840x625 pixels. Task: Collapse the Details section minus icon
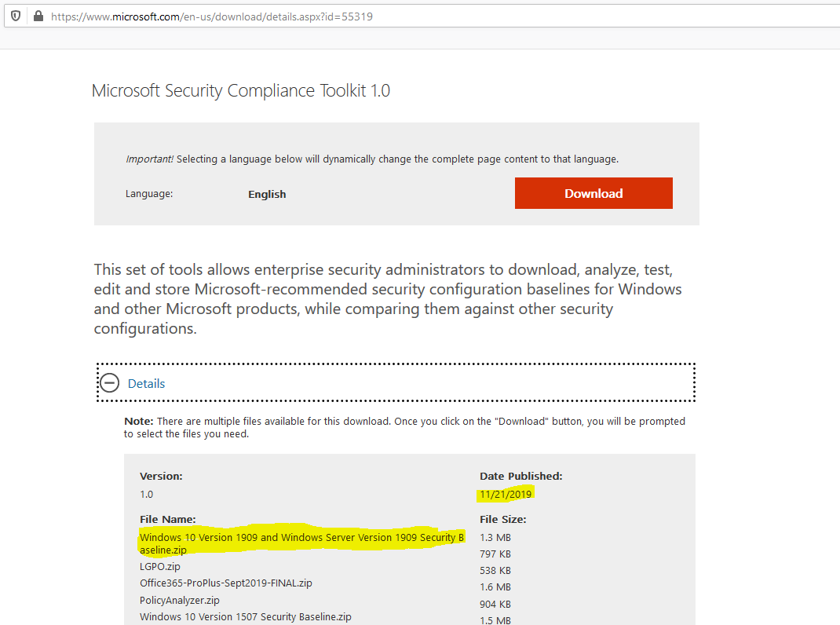[x=110, y=382]
